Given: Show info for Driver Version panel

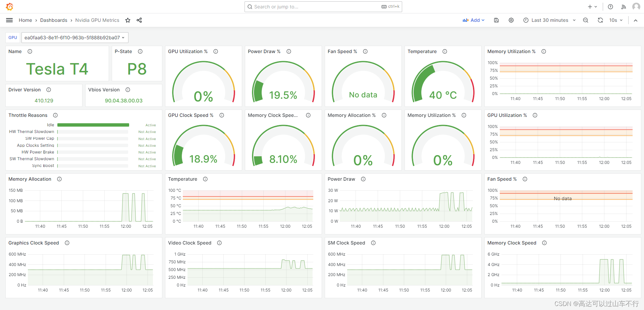Looking at the screenshot, I should (49, 90).
